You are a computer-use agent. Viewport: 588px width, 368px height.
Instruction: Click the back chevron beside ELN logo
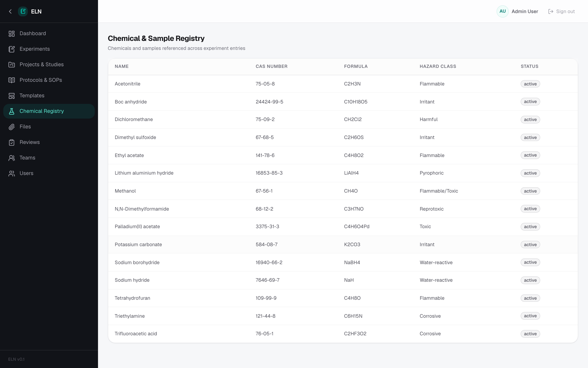tap(10, 11)
